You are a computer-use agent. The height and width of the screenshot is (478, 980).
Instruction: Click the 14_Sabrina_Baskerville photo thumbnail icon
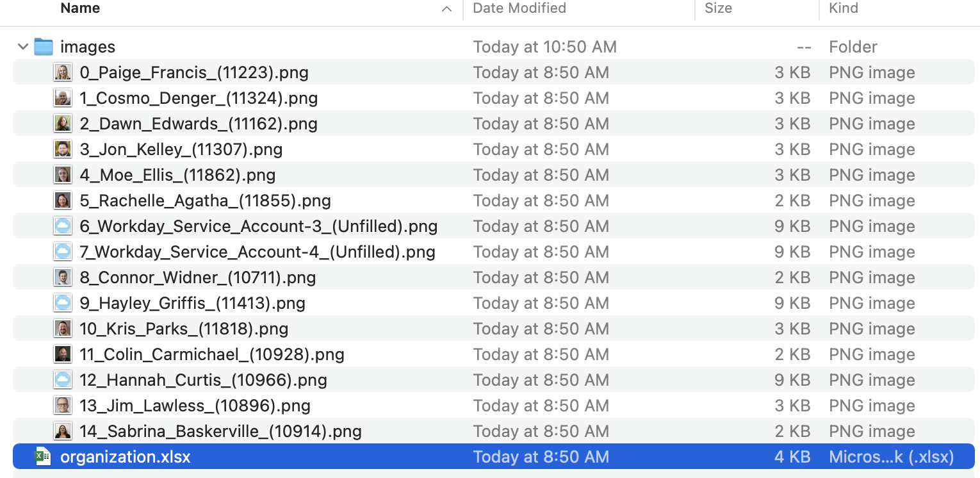coord(62,431)
